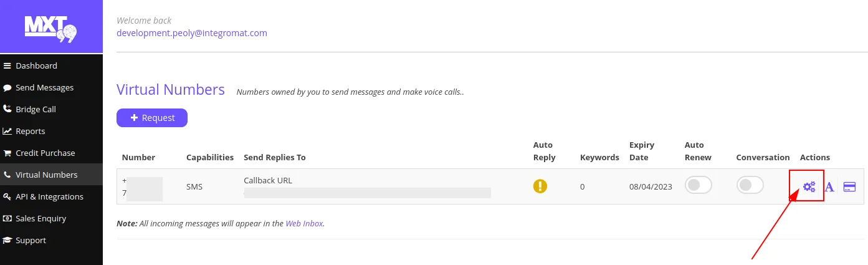Open the gears settings icon in Actions
Viewport: 868px width, 265px height.
(809, 186)
